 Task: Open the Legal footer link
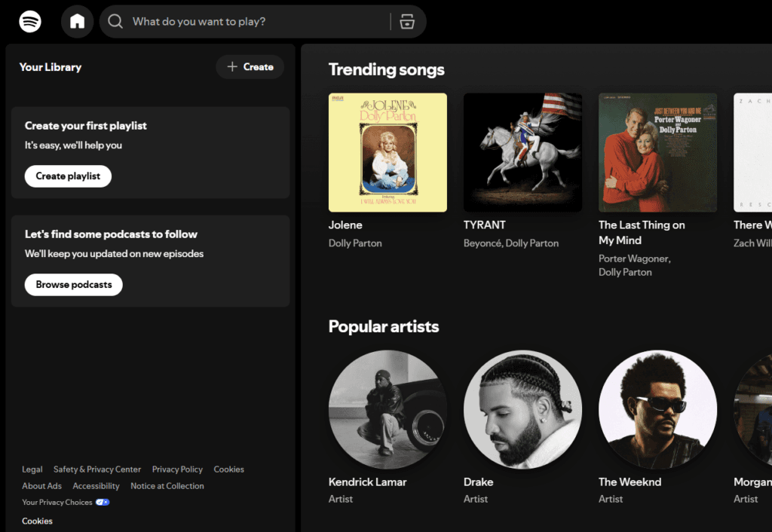pyautogui.click(x=32, y=469)
